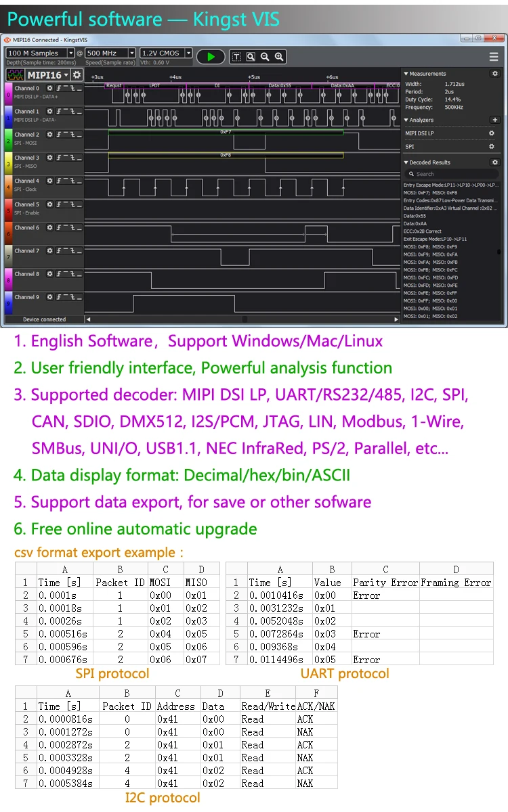The width and height of the screenshot is (508, 812).
Task: Click the 'Data:0x55' decoded bubble in waveform
Action: [280, 85]
